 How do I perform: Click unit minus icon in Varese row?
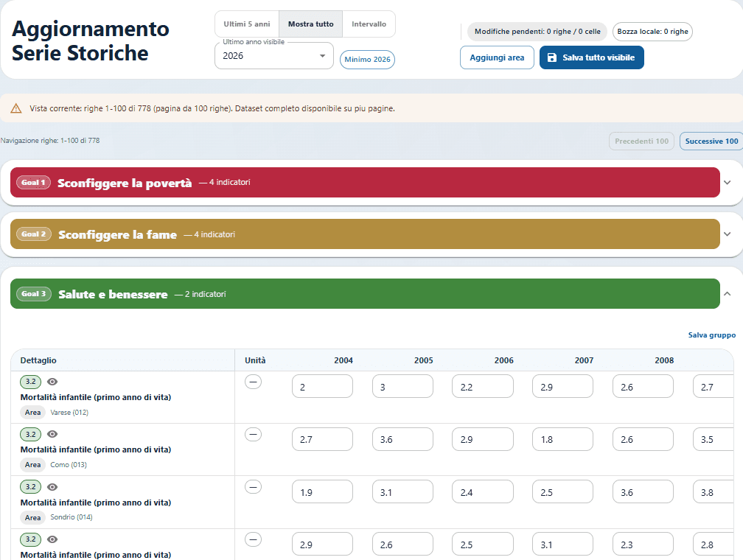point(253,382)
